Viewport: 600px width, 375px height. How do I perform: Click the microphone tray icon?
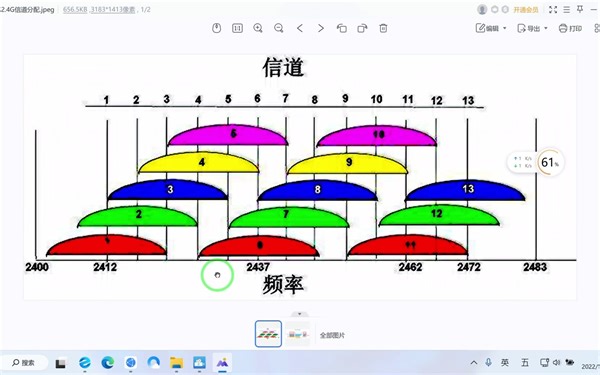click(x=488, y=362)
